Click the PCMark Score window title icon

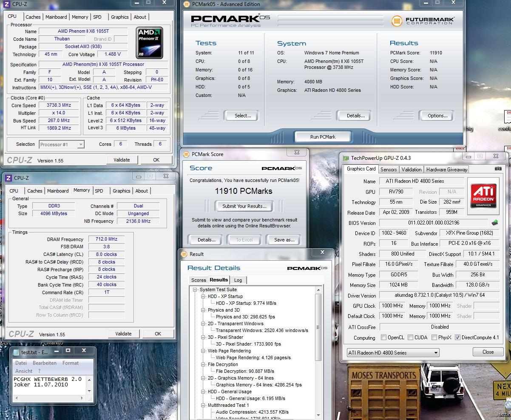(186, 154)
